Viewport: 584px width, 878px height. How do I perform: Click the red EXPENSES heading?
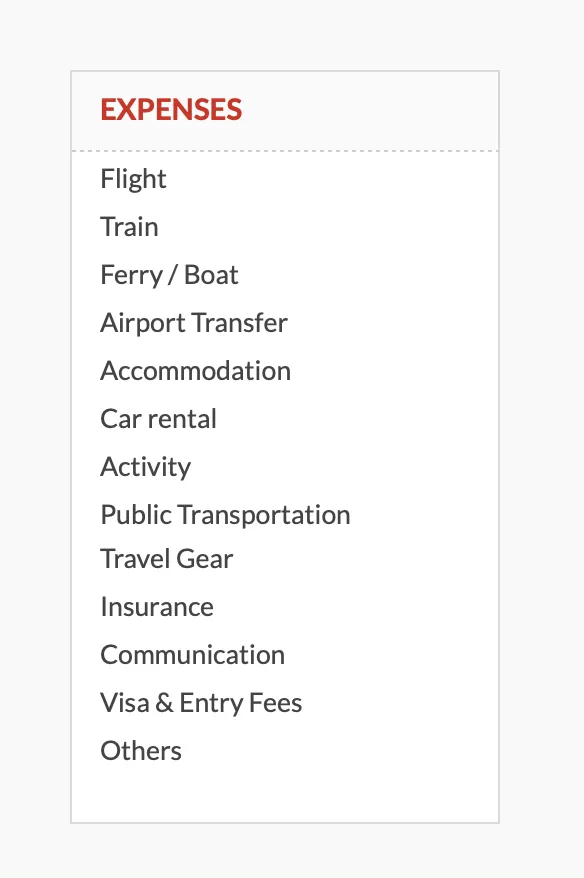[x=171, y=111]
